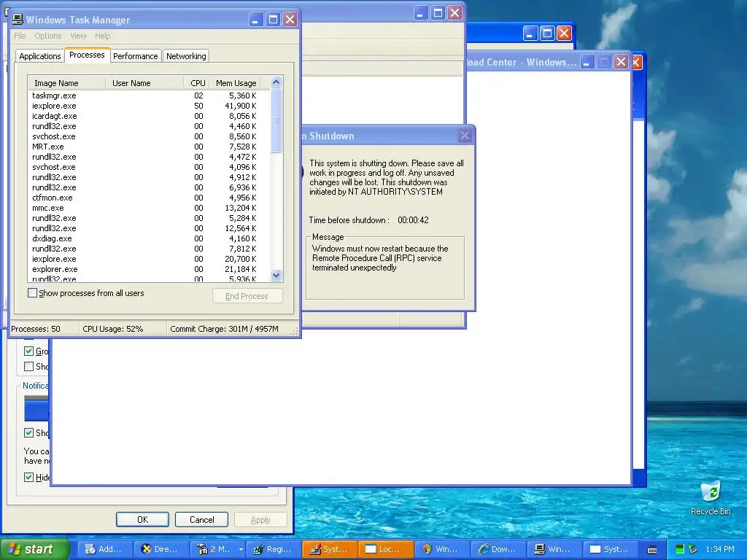Activate the orange Syst... taskbar button
Viewport: 747px width, 560px height.
coord(329,549)
